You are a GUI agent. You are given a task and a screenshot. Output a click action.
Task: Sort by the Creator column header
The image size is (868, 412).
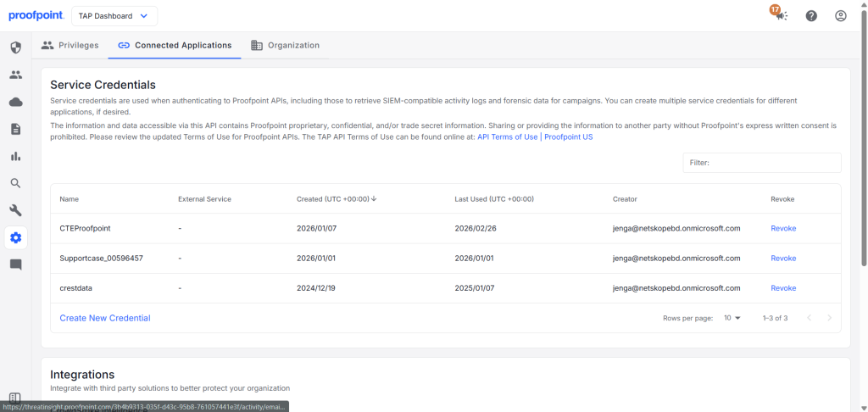tap(625, 199)
